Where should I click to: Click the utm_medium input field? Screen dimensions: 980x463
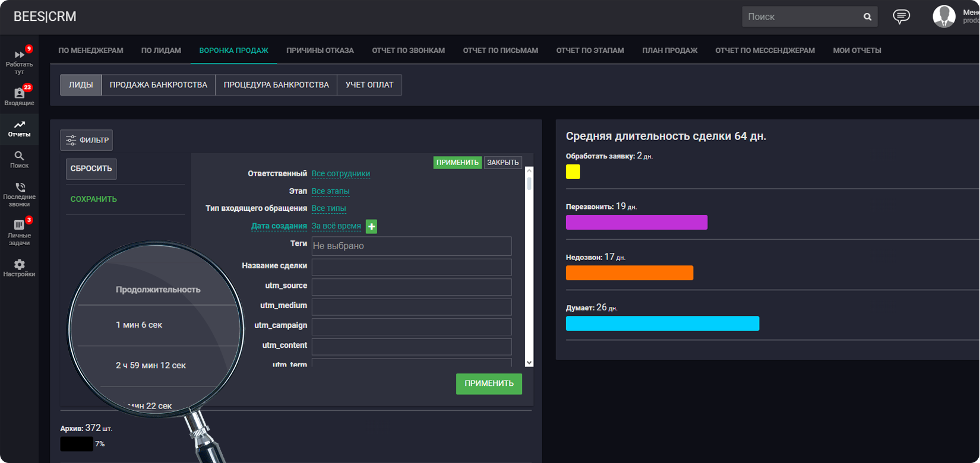[x=412, y=307]
